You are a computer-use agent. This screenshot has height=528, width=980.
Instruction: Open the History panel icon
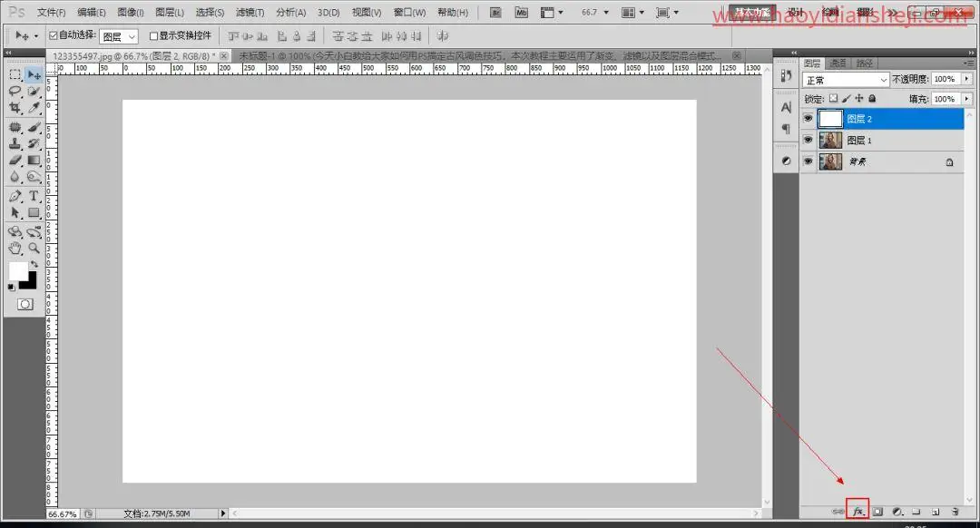(786, 76)
